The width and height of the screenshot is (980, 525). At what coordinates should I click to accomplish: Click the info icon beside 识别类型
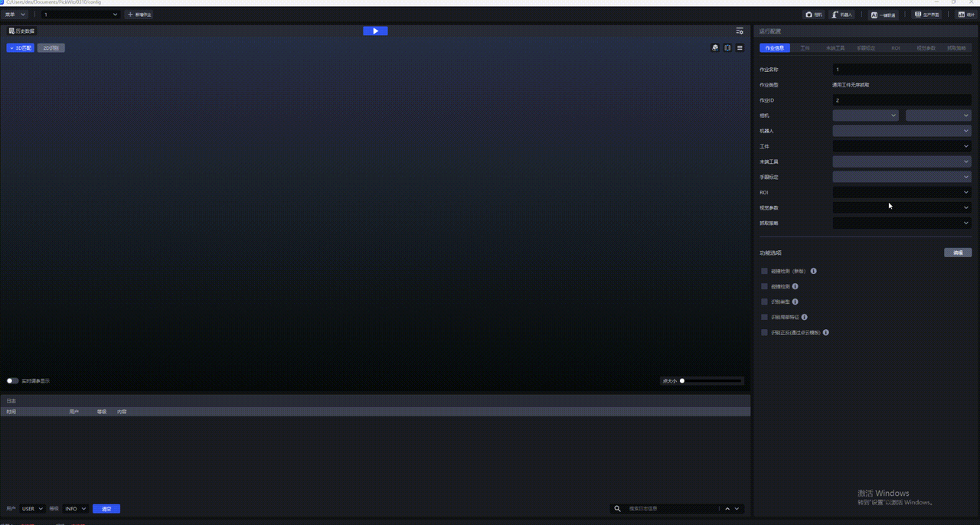795,302
